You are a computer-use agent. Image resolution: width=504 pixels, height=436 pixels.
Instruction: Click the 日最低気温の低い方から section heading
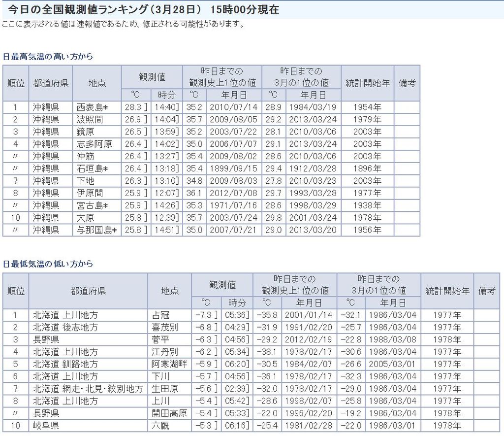click(48, 264)
